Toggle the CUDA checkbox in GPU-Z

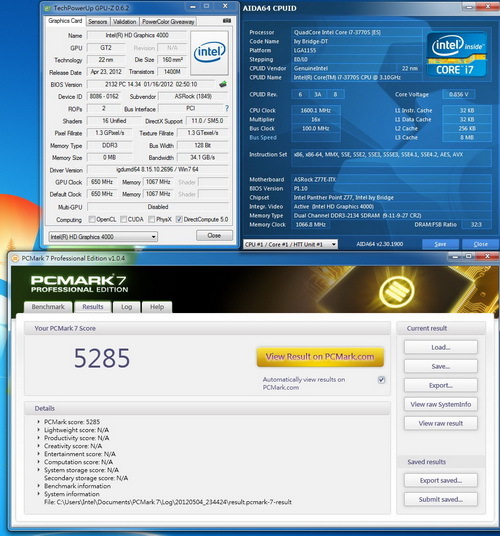pos(123,219)
